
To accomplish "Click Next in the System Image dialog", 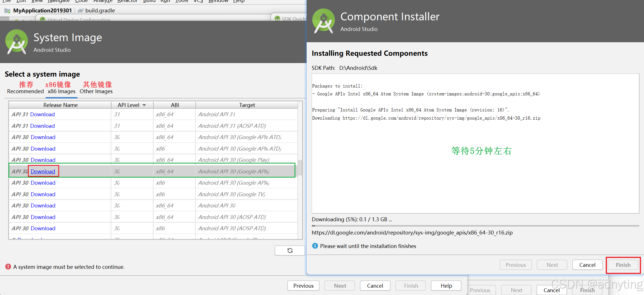I will [x=340, y=286].
